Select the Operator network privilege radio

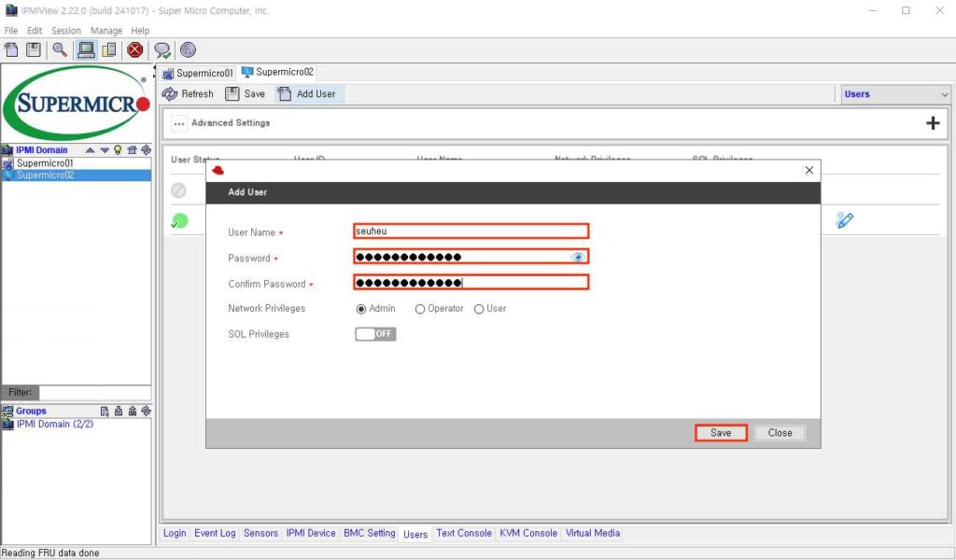[x=419, y=309]
